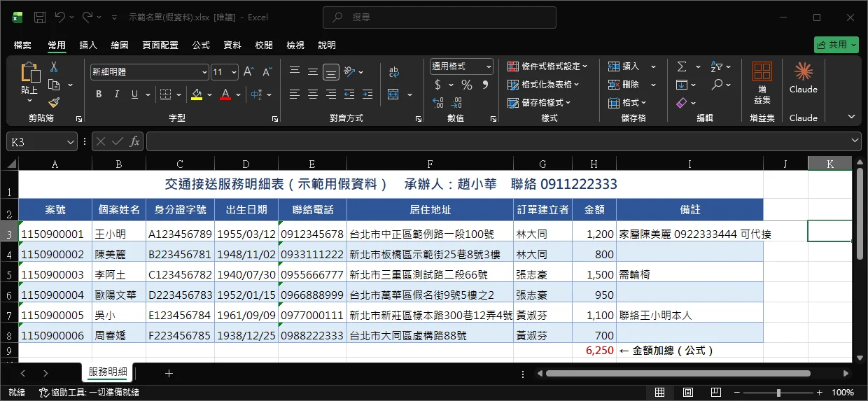Toggle align text left
This screenshot has width=868, height=401.
(295, 94)
